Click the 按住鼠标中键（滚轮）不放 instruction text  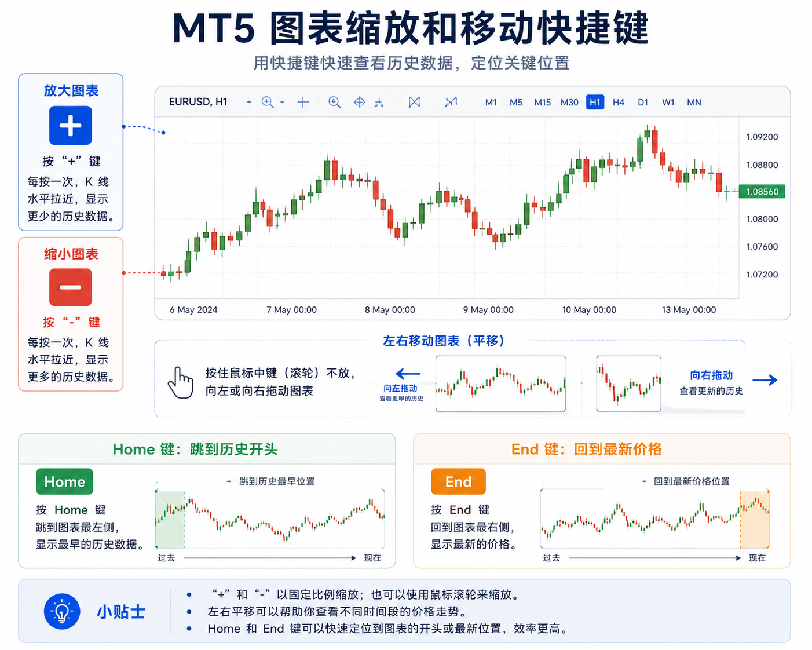coord(280,373)
